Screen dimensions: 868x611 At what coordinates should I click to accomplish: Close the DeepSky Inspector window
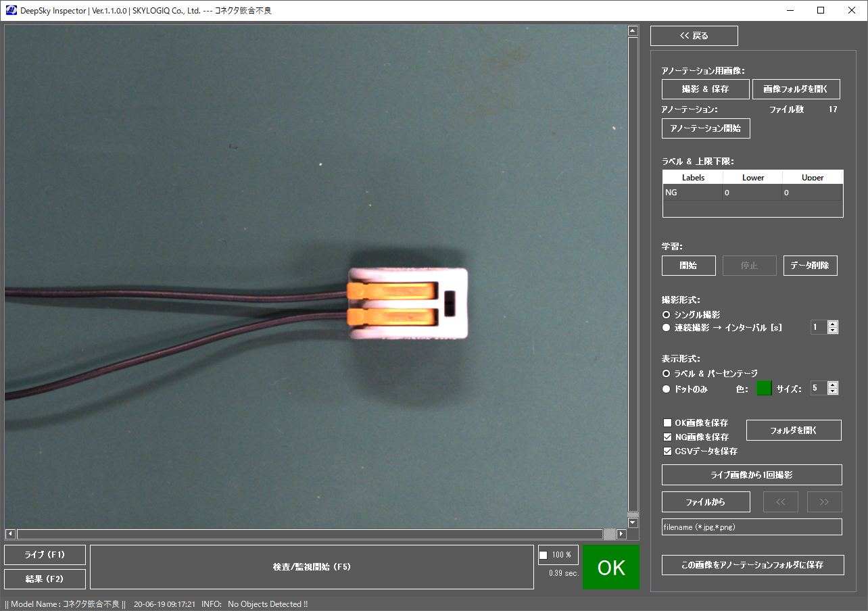point(852,10)
